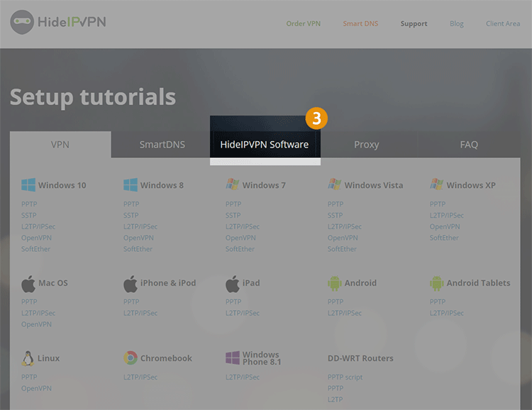
Task: Open Windows 10 PPTP tutorial
Action: pyautogui.click(x=29, y=204)
